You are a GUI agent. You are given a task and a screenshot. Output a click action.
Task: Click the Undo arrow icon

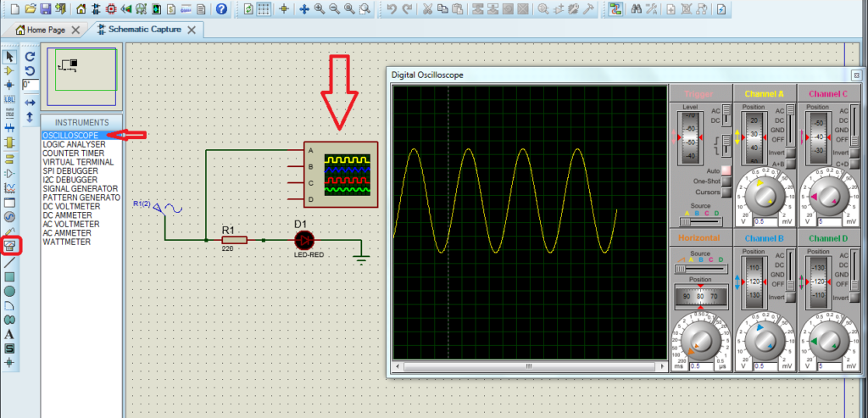(x=391, y=9)
